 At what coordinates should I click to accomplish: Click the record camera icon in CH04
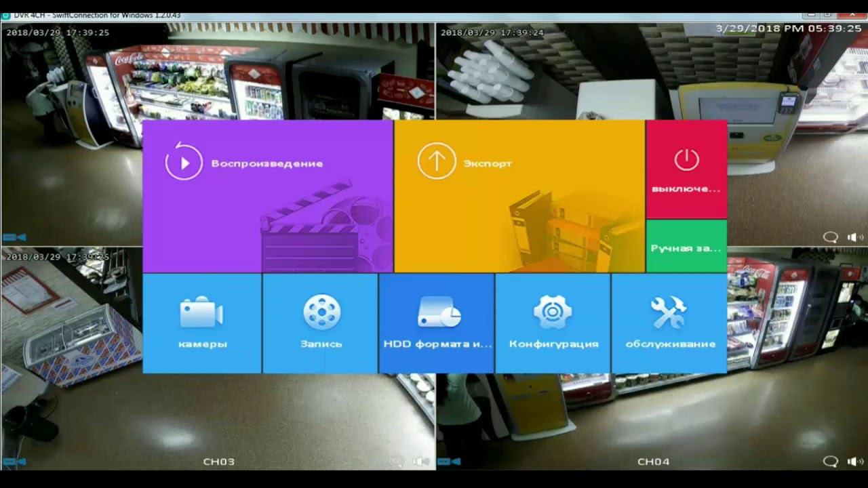point(450,462)
